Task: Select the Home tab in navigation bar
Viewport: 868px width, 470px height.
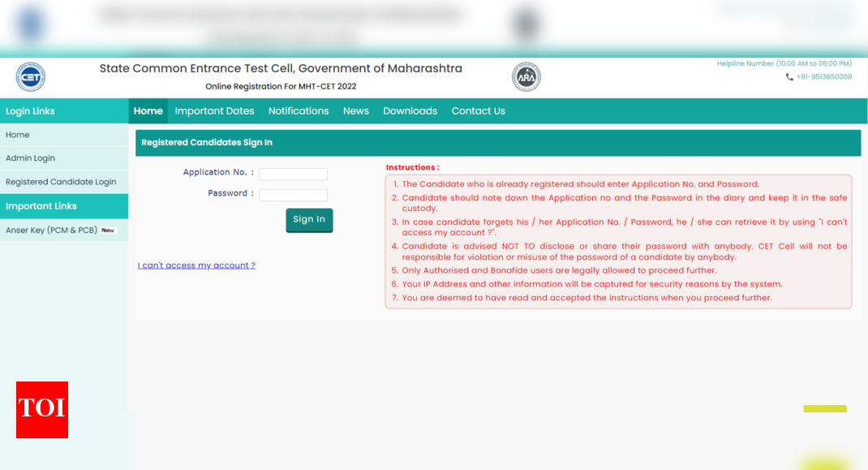Action: pos(148,110)
